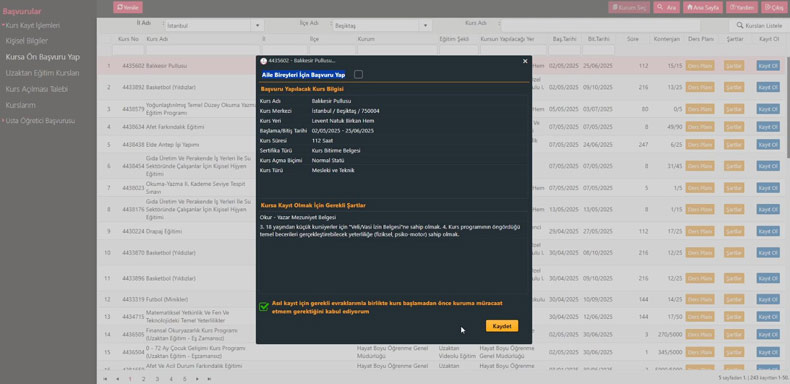This screenshot has height=384, width=790.
Task: Click Kayıt Ol for Elde Antep İşi Yapımı
Action: 768,145
